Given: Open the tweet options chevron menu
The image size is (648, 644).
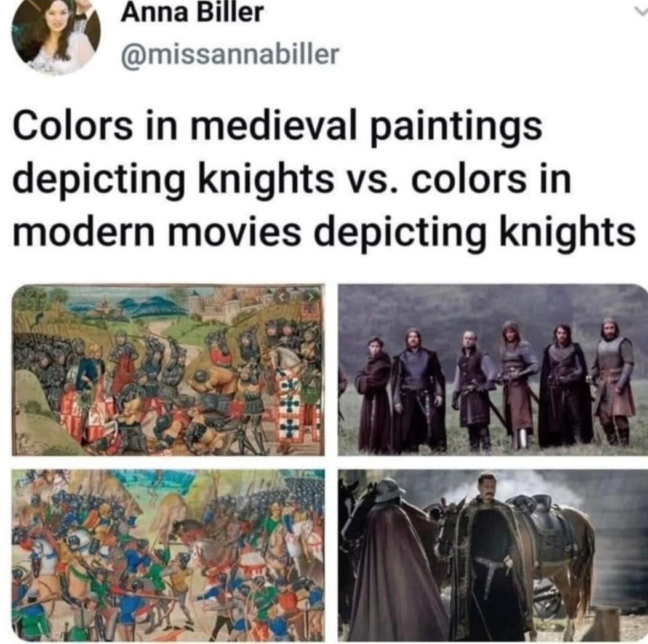Looking at the screenshot, I should [x=641, y=12].
